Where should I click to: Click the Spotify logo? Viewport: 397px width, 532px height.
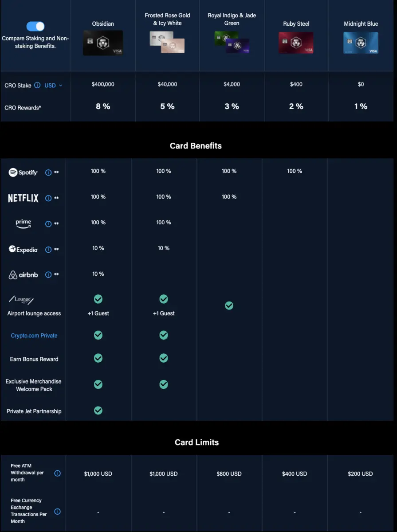(23, 172)
